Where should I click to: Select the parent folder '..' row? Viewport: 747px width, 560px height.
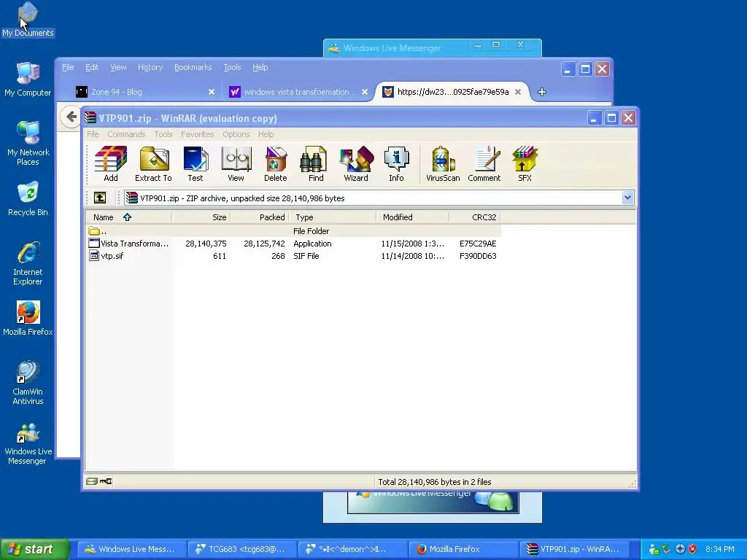(293, 231)
